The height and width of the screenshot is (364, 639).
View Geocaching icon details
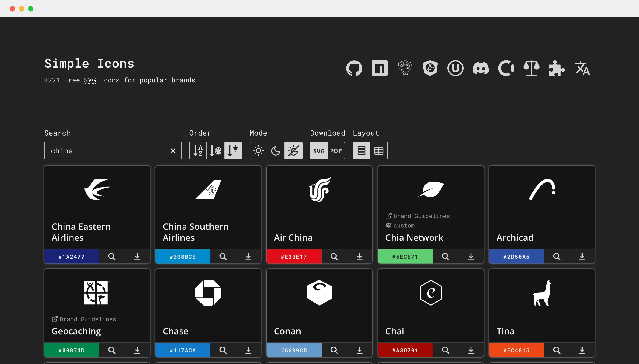112,350
